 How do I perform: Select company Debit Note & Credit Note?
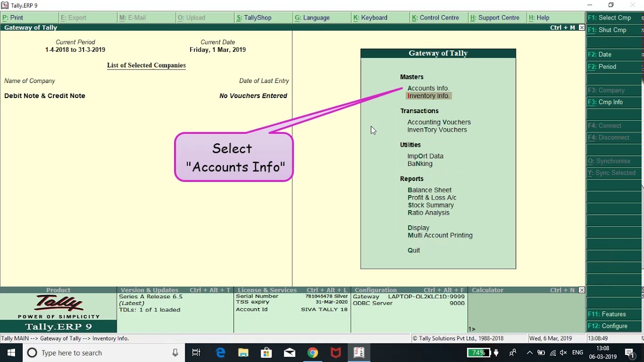pyautogui.click(x=45, y=96)
